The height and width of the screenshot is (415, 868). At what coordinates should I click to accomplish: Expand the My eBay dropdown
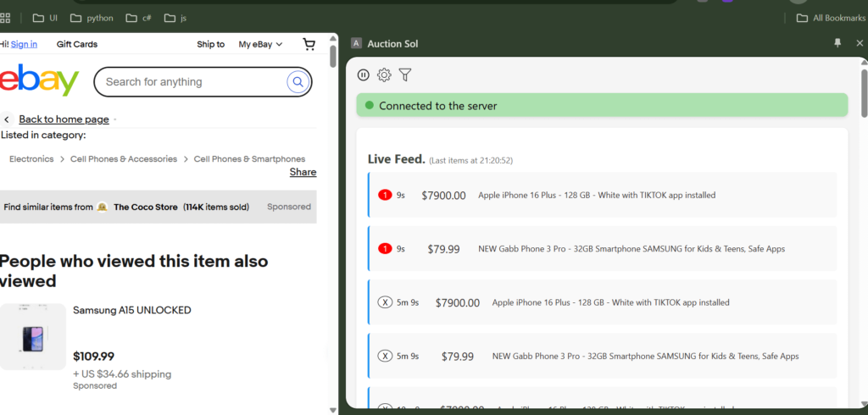tap(260, 44)
